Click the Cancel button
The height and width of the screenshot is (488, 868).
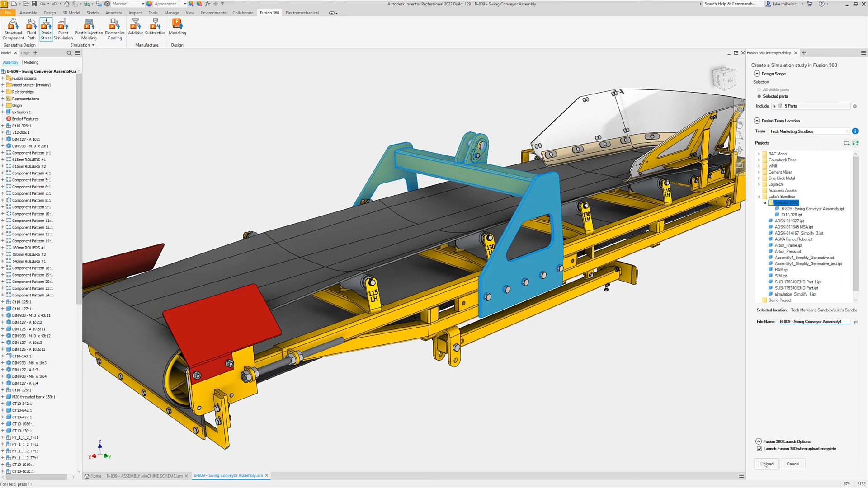coord(793,464)
